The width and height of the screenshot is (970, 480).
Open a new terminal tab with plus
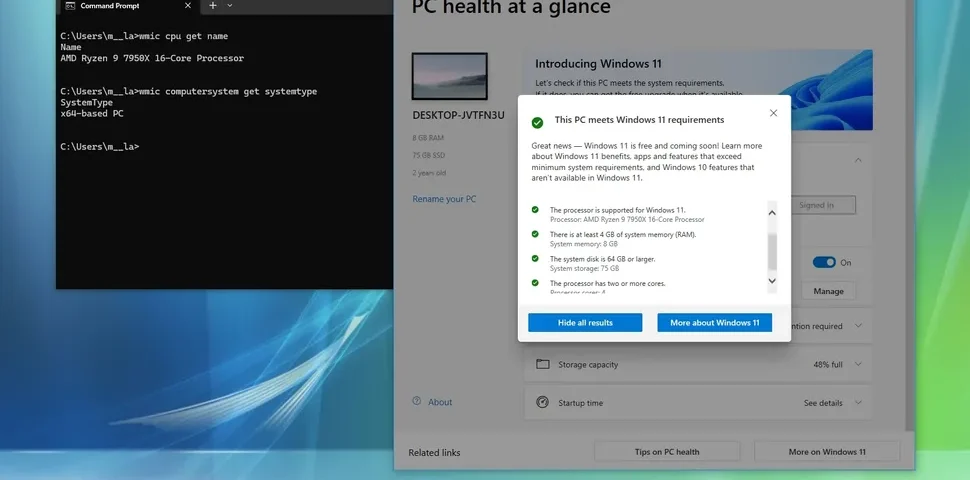click(213, 5)
